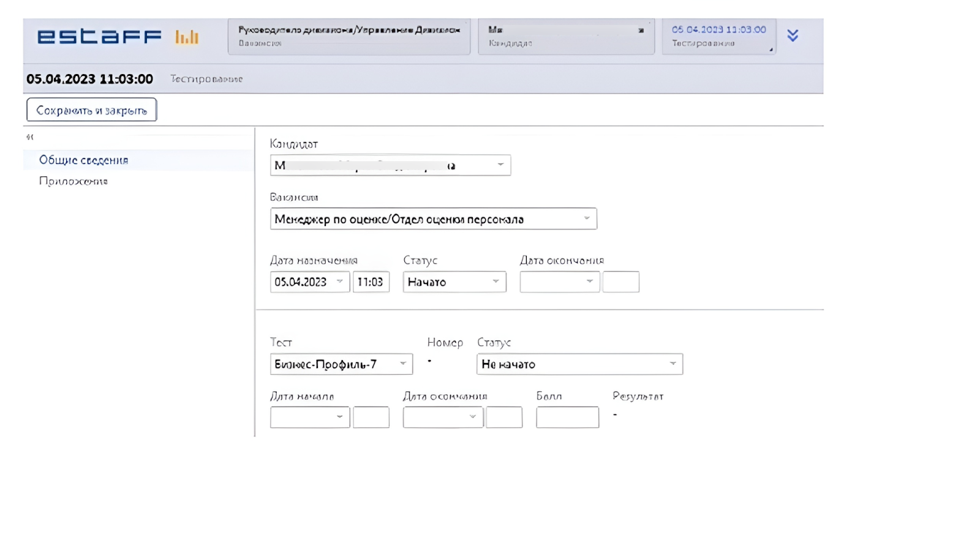The height and width of the screenshot is (551, 980).
Task: Open the test Статус dropdown Не начато
Action: (579, 364)
